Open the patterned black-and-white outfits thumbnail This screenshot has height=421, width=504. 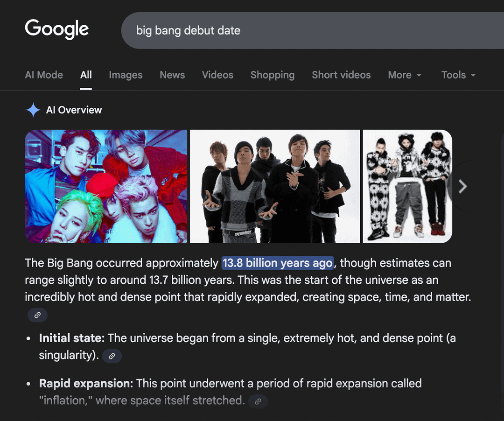pyautogui.click(x=407, y=186)
